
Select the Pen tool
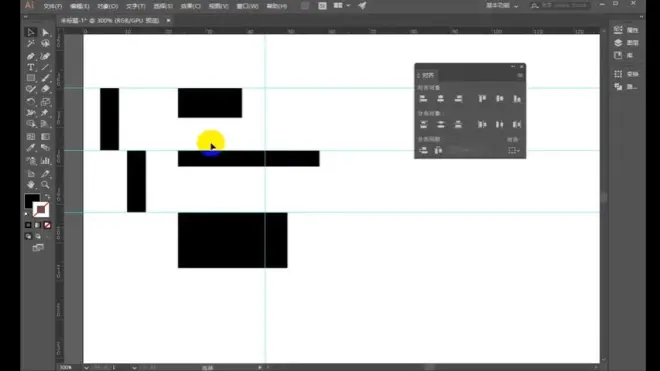[31, 56]
